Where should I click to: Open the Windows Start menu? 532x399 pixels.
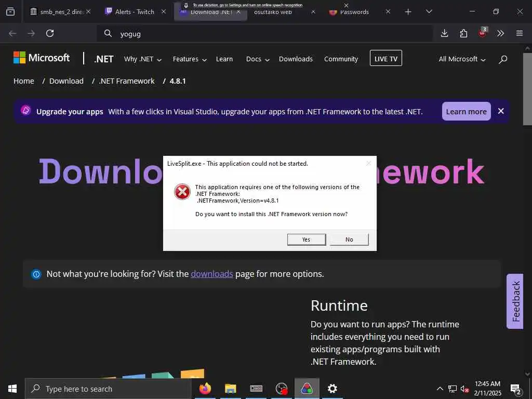(x=12, y=389)
